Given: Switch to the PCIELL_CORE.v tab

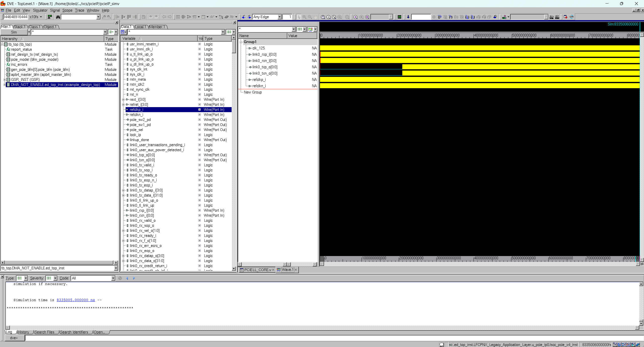Looking at the screenshot, I should (257, 270).
